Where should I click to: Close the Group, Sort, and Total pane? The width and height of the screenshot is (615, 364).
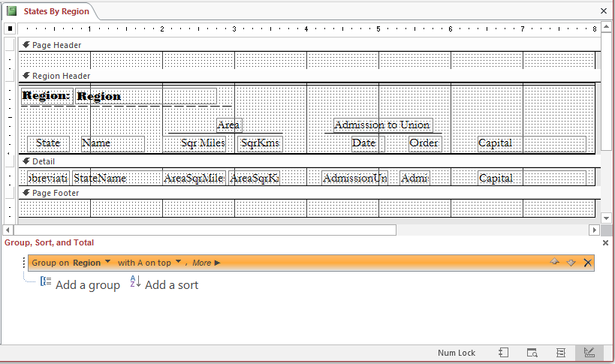[605, 243]
